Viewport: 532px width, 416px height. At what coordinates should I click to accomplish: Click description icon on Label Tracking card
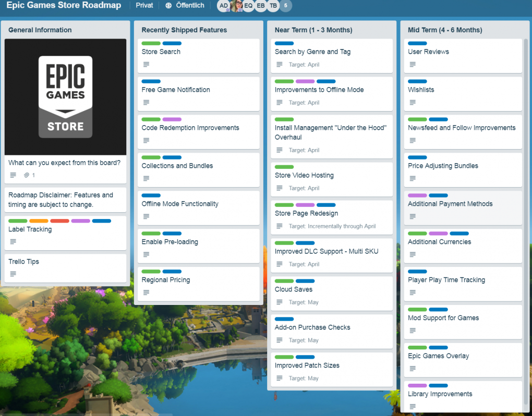click(13, 241)
